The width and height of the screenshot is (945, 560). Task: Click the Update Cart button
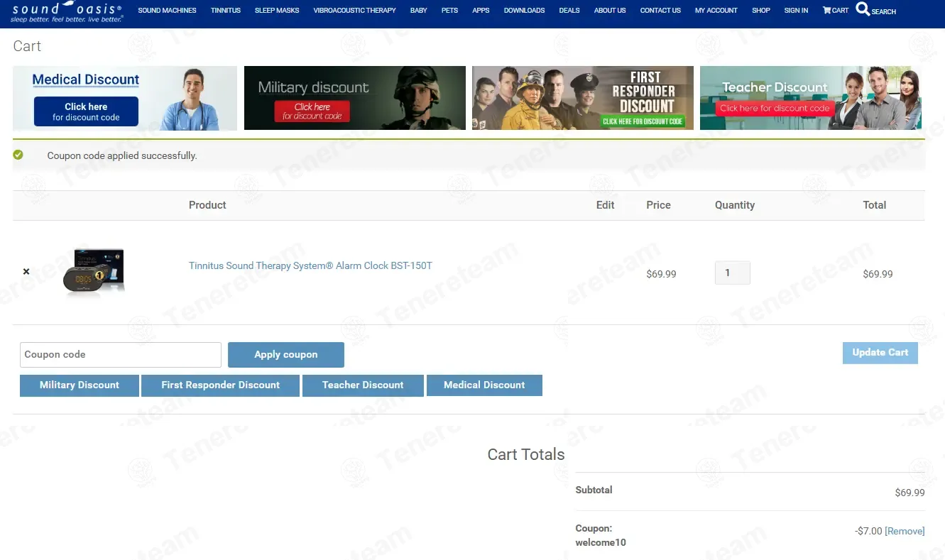(x=880, y=353)
